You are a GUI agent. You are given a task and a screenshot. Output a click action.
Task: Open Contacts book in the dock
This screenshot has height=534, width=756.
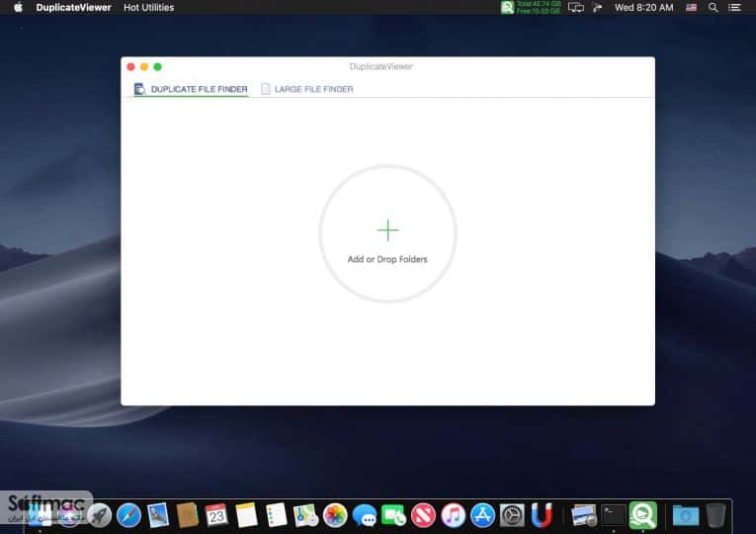pos(188,515)
